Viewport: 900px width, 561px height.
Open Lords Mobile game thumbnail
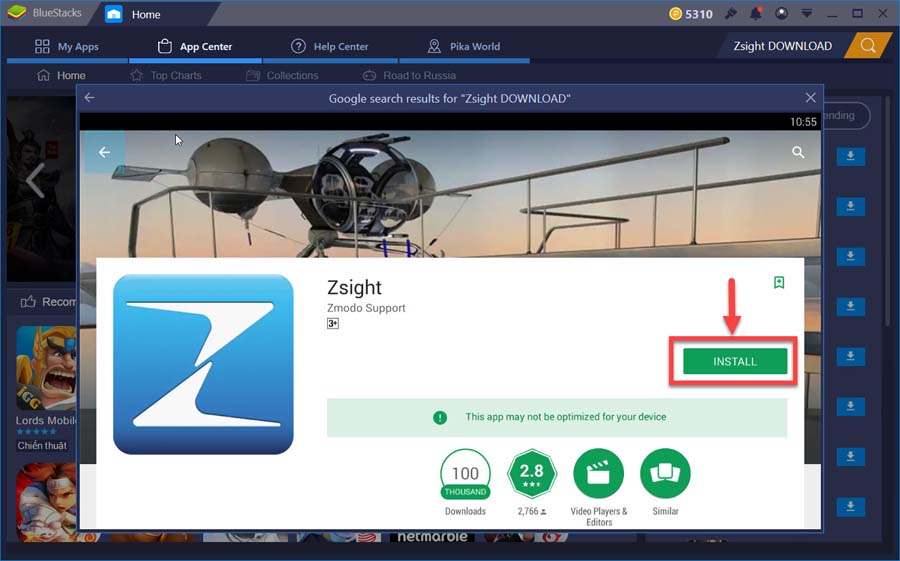pos(46,368)
